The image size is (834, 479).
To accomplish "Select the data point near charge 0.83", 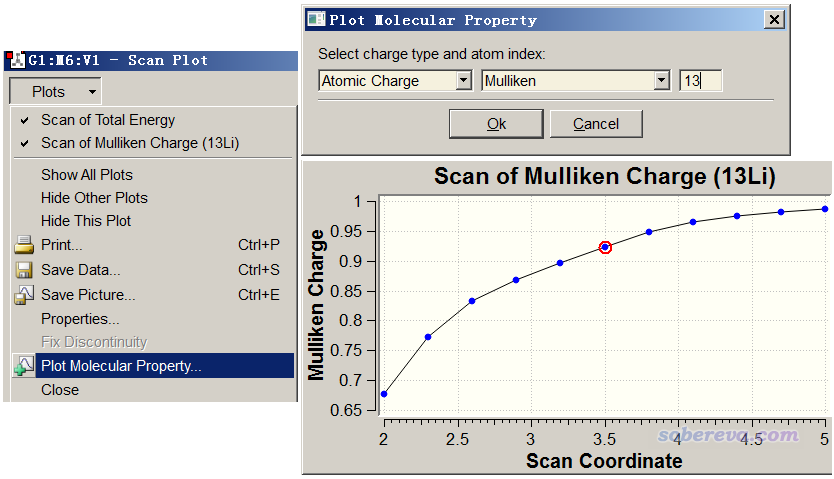I will coord(472,301).
